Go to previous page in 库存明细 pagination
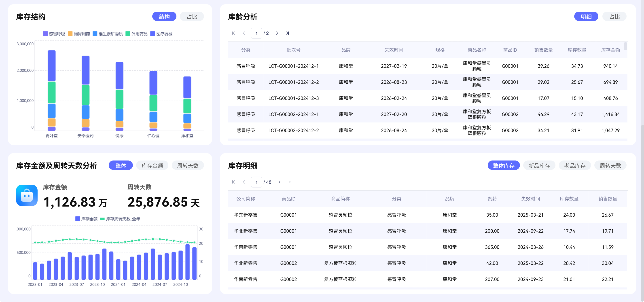This screenshot has width=644, height=302. point(244,182)
